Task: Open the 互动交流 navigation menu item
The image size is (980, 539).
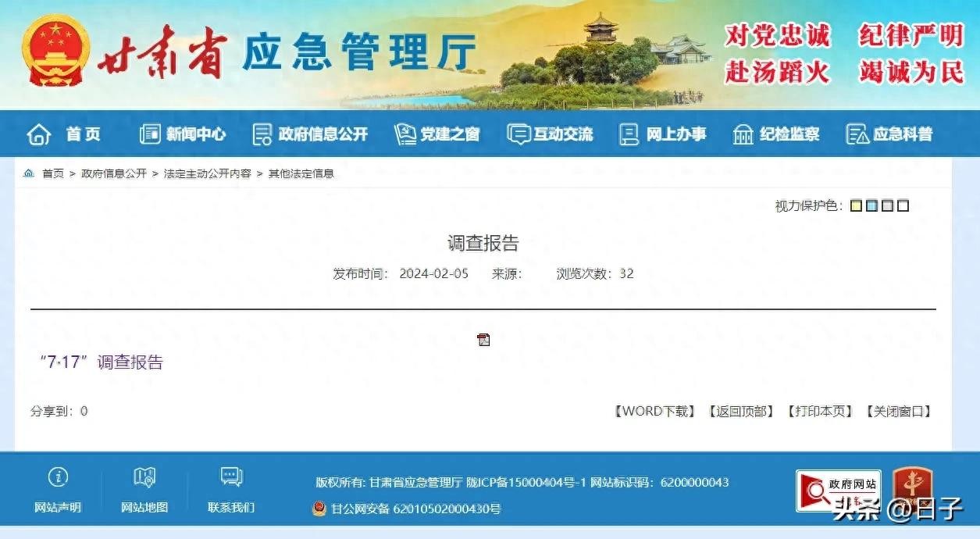Action: (x=550, y=134)
